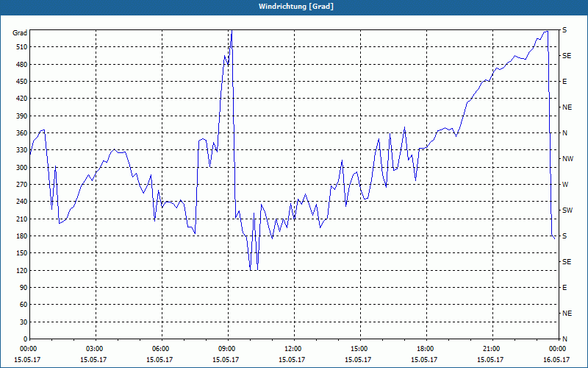Select the '03:00' time label
The height and width of the screenshot is (368, 588).
click(94, 349)
